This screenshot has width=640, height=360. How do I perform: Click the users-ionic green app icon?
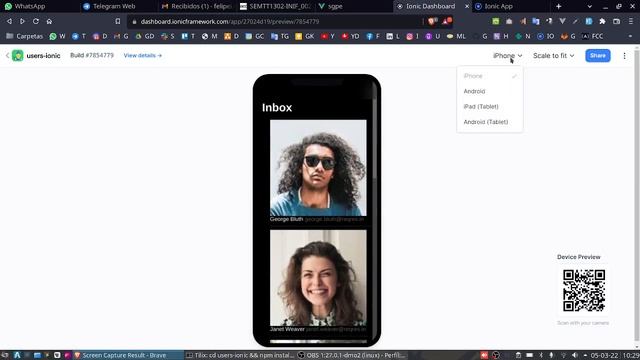tap(18, 55)
